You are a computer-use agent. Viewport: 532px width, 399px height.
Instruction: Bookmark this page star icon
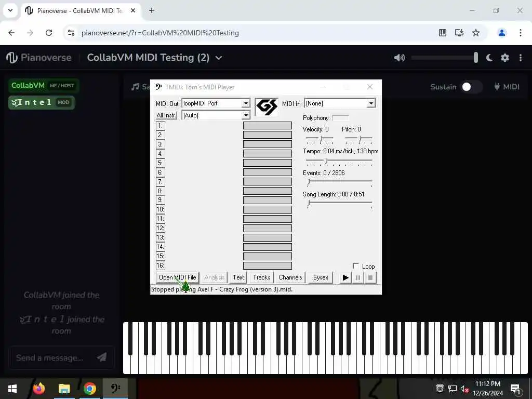tap(476, 33)
